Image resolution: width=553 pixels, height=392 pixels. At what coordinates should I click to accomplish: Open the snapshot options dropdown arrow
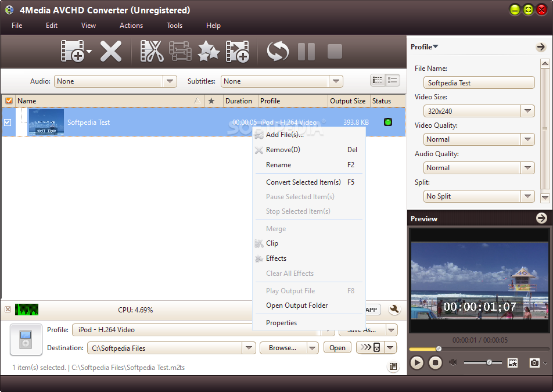click(545, 363)
